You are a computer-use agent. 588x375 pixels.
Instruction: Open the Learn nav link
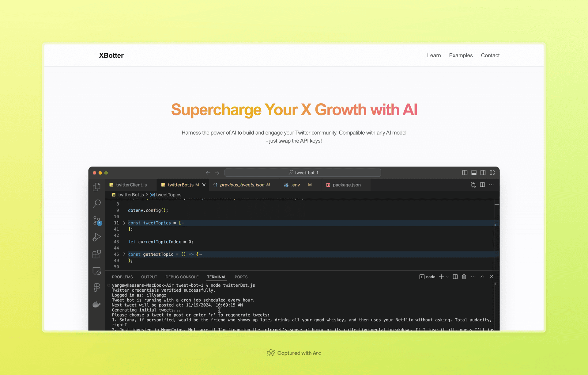(434, 55)
